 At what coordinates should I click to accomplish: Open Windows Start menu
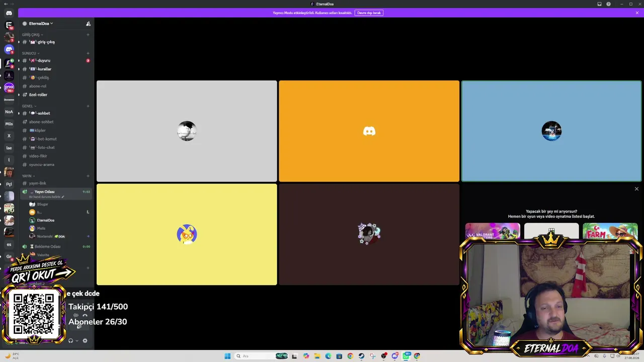tap(227, 356)
